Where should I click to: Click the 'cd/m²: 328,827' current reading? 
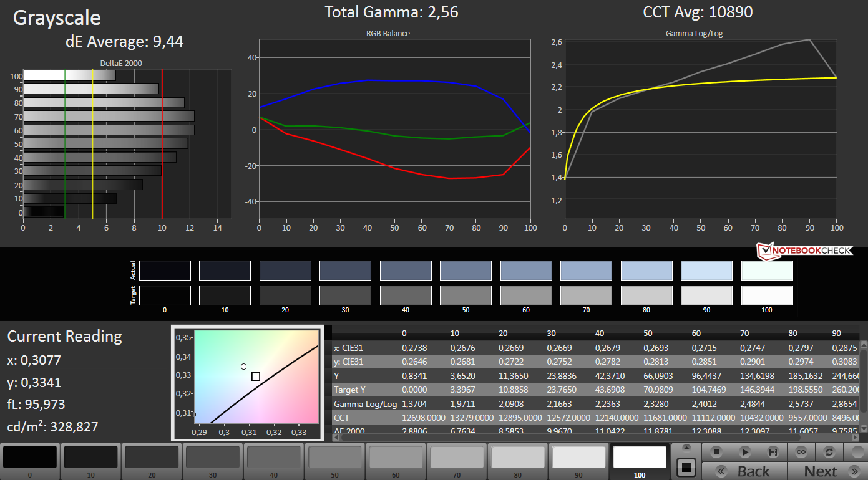[52, 427]
